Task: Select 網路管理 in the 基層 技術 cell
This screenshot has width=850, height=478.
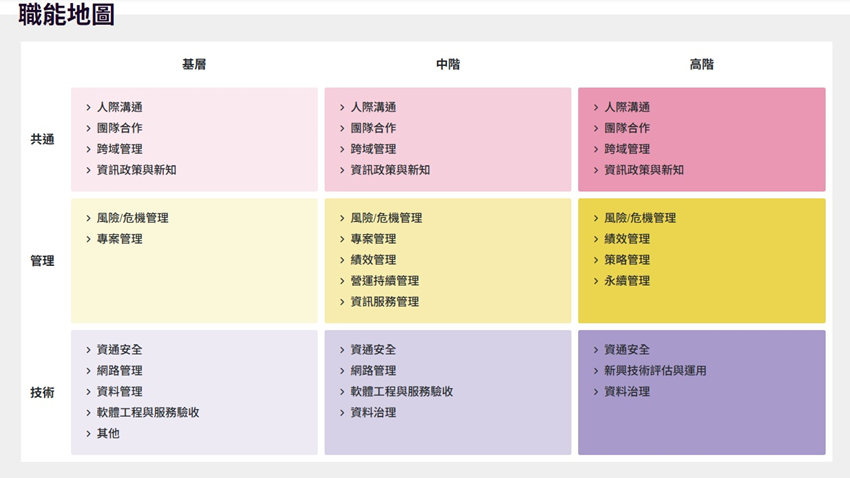Action: pyautogui.click(x=119, y=371)
